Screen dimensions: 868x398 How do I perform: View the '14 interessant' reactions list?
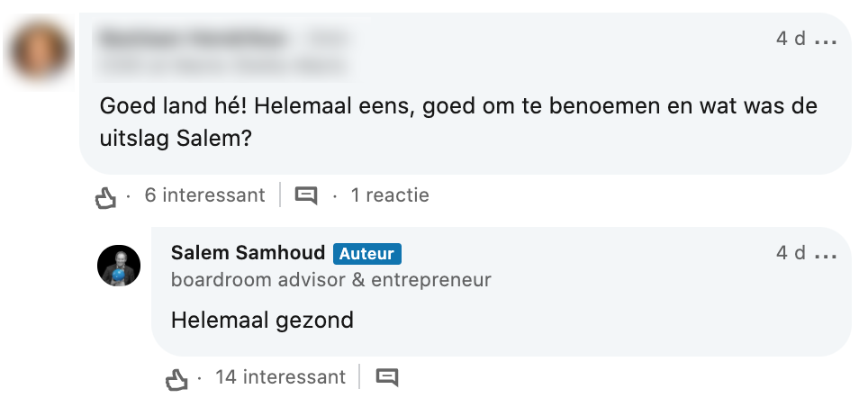[x=280, y=377]
